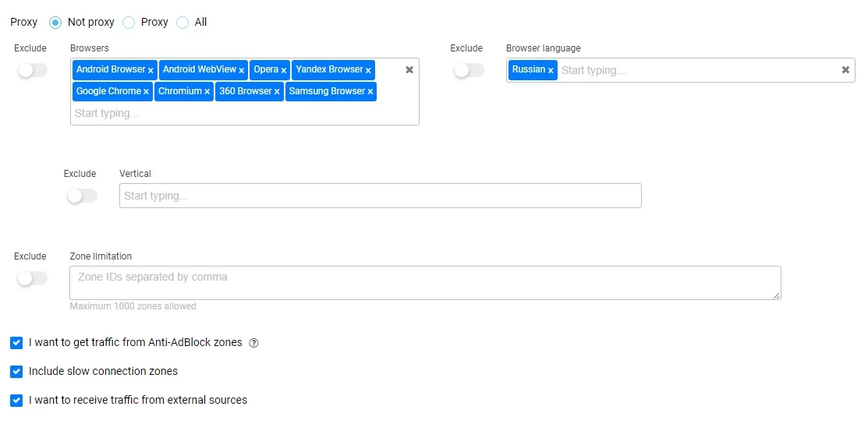
Task: Toggle Exclude switch for Vertical
Action: tap(82, 196)
